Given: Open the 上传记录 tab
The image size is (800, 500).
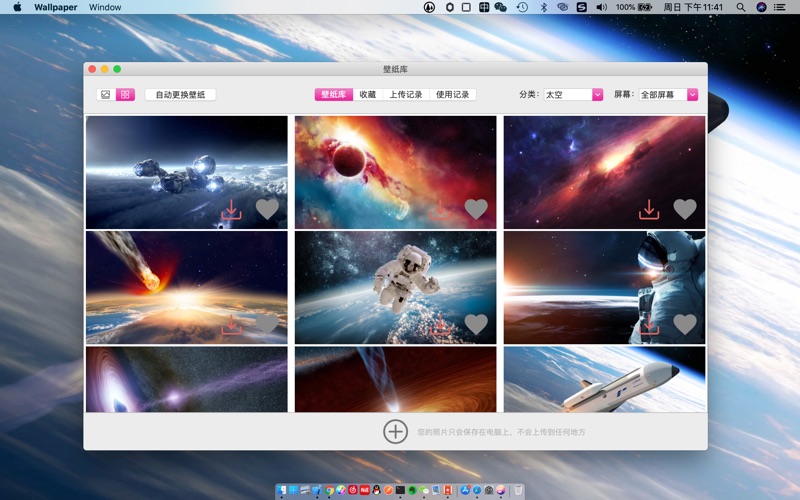Looking at the screenshot, I should coord(406,95).
